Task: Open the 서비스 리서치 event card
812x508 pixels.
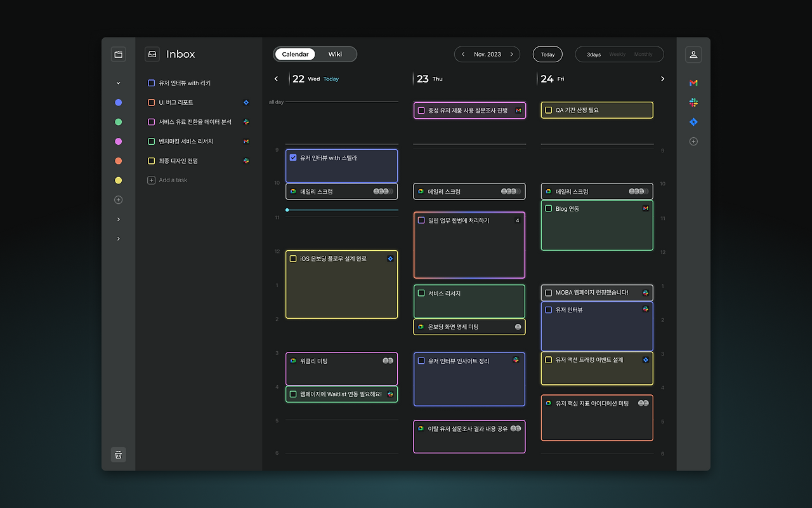Action: [x=469, y=302]
